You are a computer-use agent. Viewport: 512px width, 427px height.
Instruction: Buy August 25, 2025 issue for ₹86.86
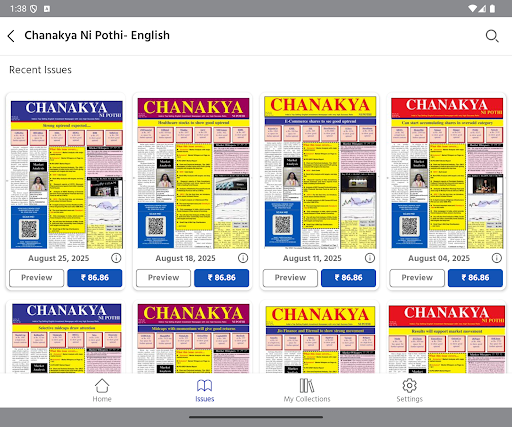pos(95,278)
